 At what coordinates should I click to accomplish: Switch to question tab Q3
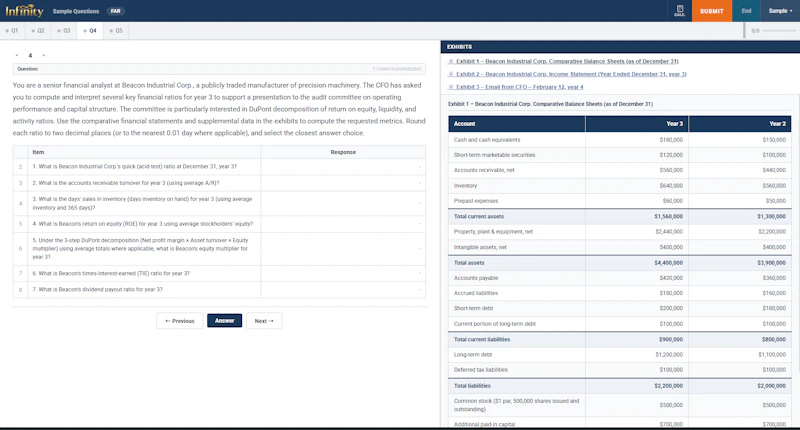pos(64,31)
